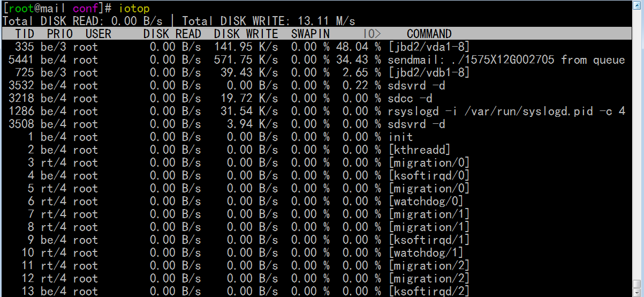Click the [kthreadd] process entry
644x297 pixels.
click(419, 150)
